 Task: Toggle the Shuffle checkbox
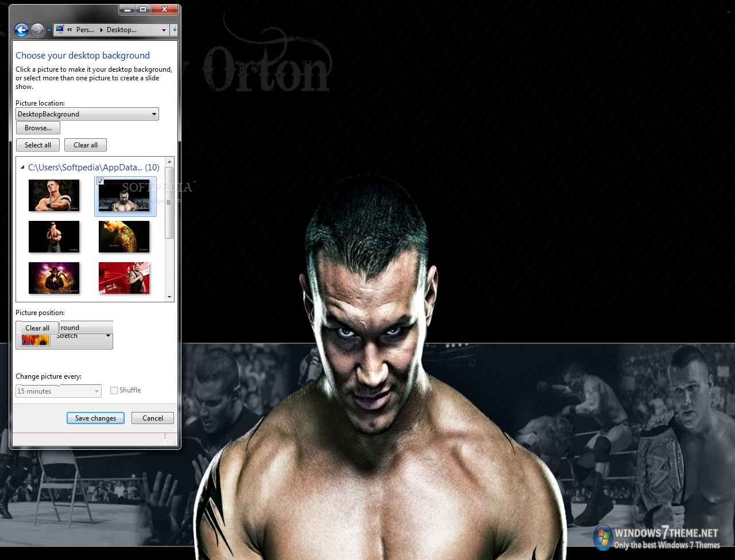[x=114, y=390]
